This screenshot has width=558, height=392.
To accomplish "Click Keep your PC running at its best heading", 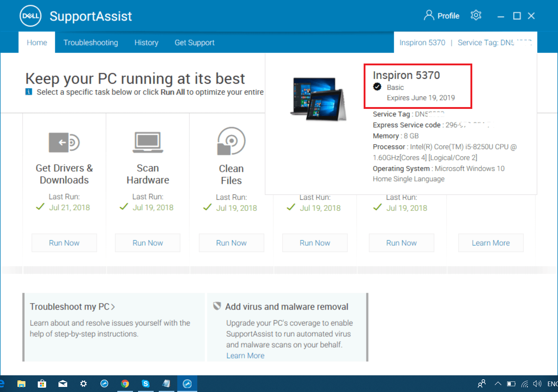I will pyautogui.click(x=135, y=78).
